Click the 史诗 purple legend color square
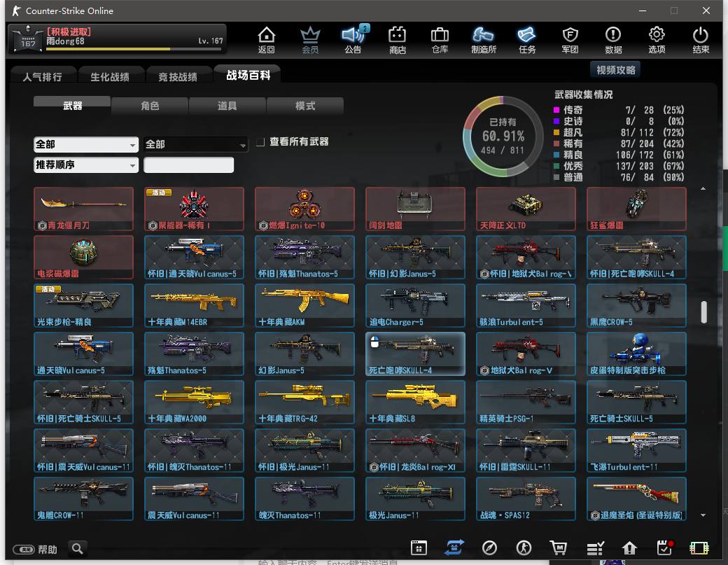Viewport: 728px width, 565px height. 556,121
